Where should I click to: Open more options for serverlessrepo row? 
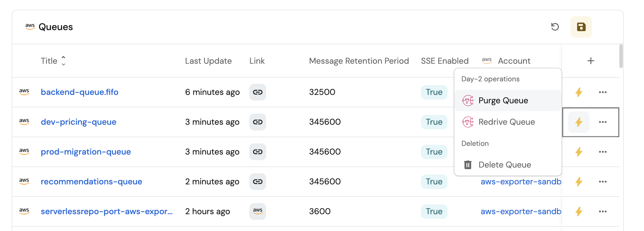(x=603, y=211)
